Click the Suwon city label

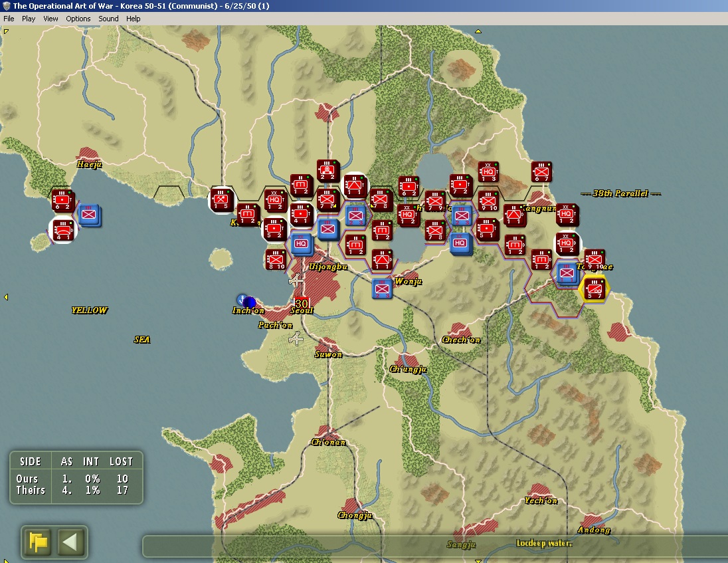328,354
